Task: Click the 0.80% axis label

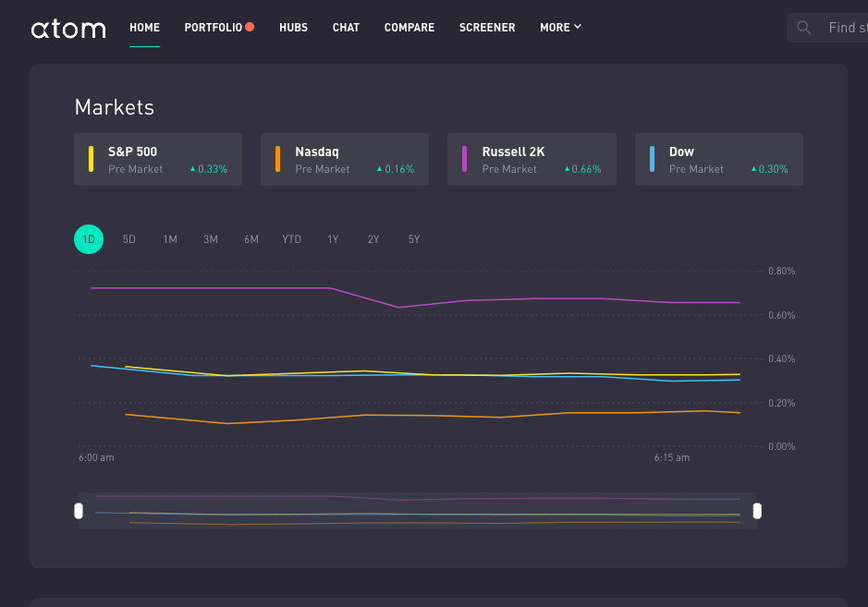Action: click(x=782, y=271)
